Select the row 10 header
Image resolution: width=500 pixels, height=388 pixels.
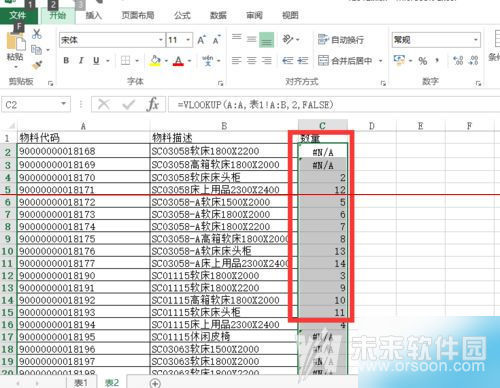[x=8, y=251]
